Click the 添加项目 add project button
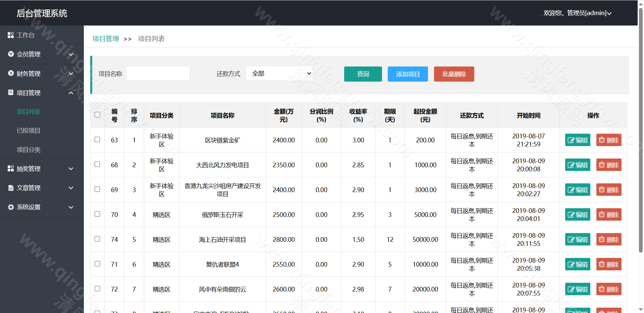This screenshot has height=313, width=644. pos(408,74)
